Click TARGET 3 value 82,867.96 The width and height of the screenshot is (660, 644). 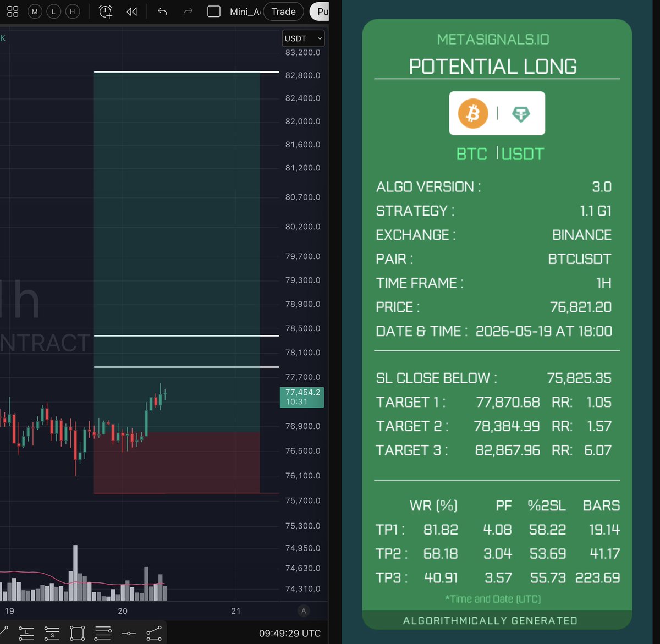tap(508, 450)
